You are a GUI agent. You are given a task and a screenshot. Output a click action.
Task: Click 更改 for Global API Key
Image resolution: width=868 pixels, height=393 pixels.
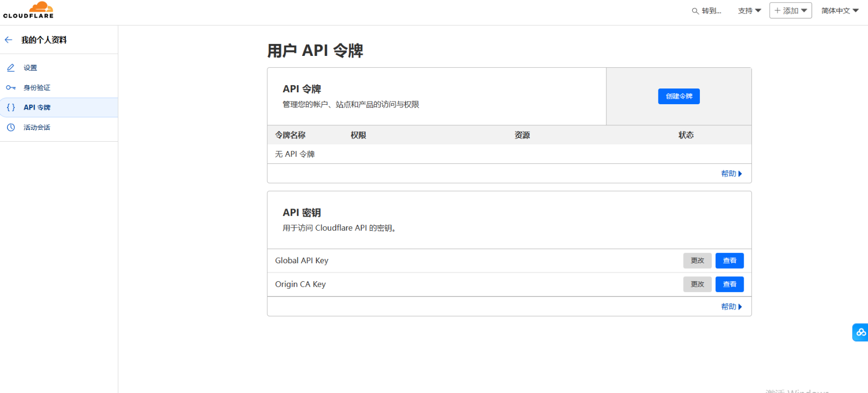click(x=697, y=261)
